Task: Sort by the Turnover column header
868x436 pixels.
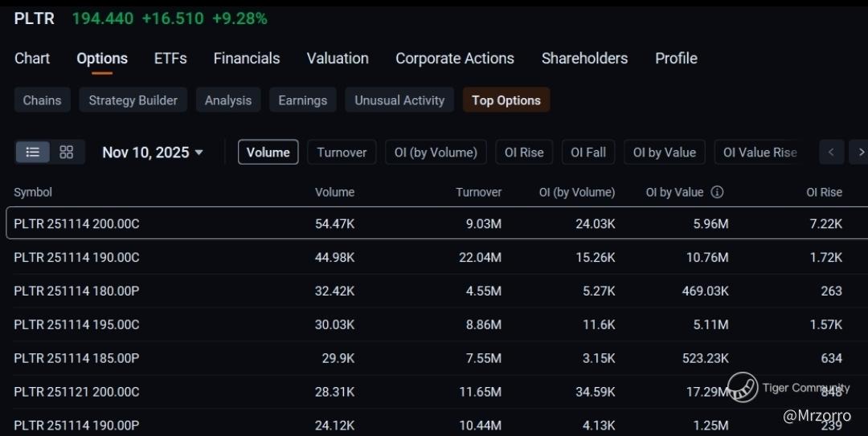Action: pos(478,193)
